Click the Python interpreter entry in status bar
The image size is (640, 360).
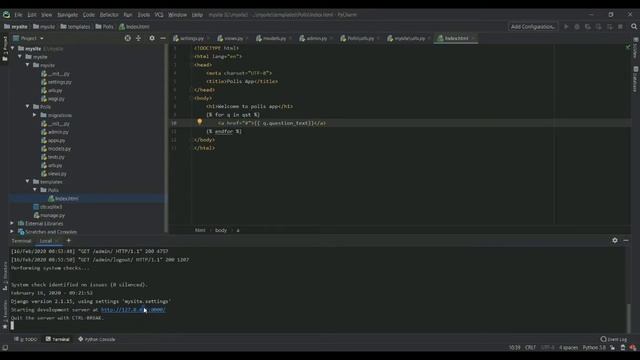pyautogui.click(x=594, y=348)
